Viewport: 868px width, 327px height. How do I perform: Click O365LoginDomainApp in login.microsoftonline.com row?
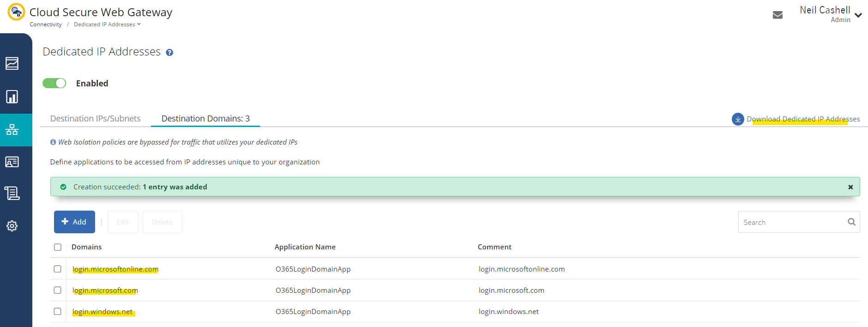click(x=313, y=269)
